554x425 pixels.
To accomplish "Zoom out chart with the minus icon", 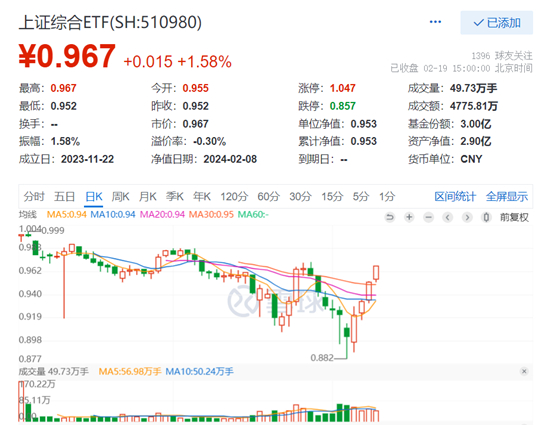I will tap(429, 217).
